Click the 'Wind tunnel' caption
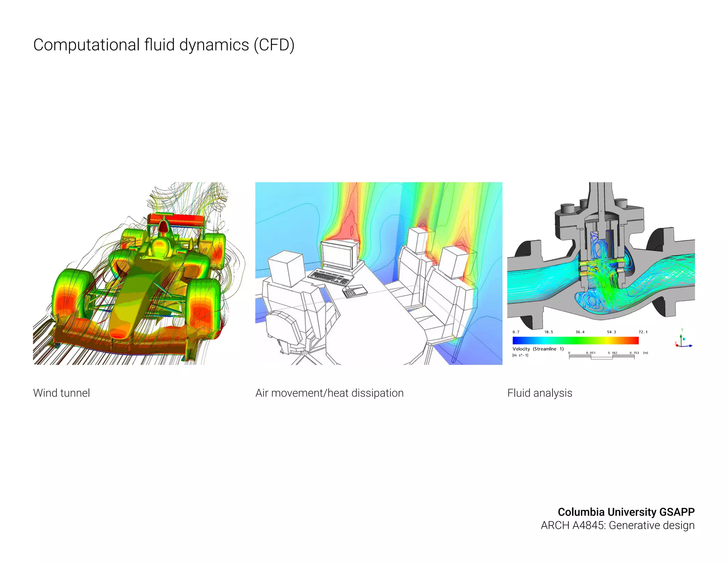 [61, 393]
